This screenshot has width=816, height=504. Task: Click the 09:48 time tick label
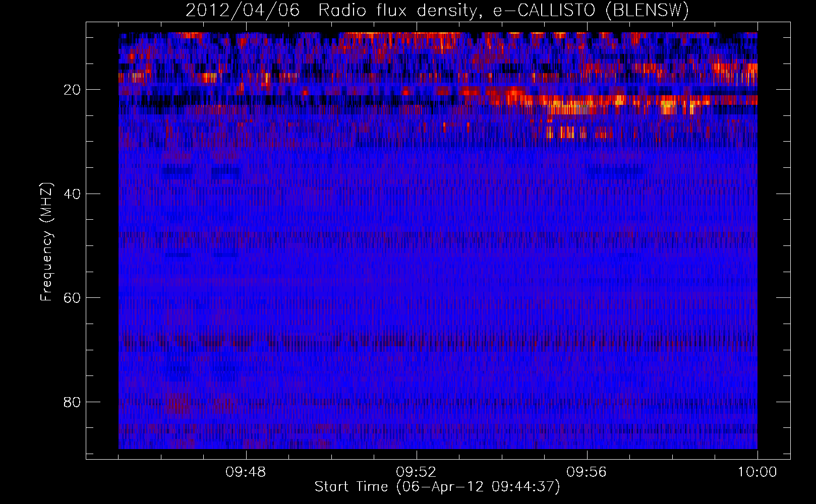click(x=246, y=472)
